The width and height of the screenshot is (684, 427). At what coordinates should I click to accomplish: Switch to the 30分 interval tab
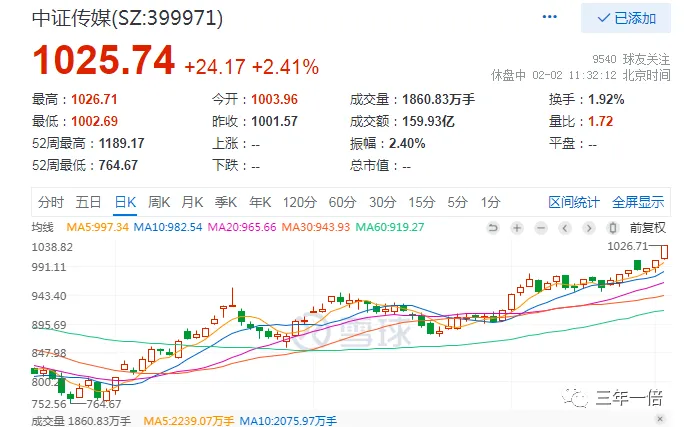[x=383, y=202]
